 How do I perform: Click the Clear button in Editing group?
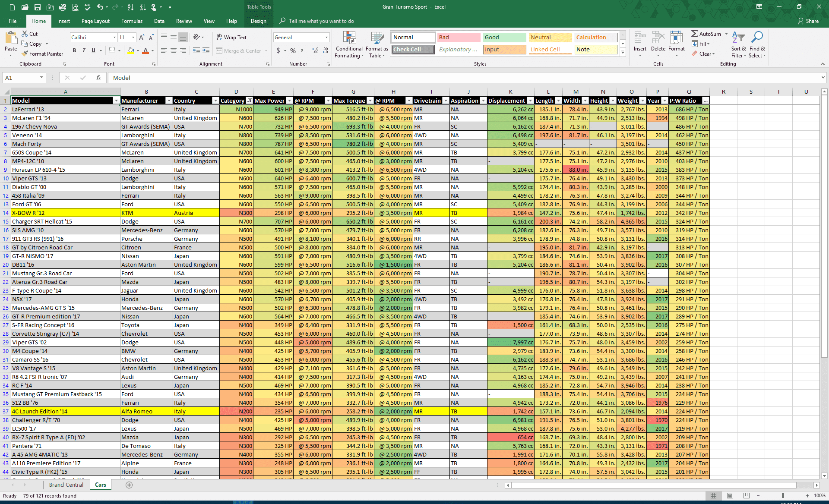point(703,54)
